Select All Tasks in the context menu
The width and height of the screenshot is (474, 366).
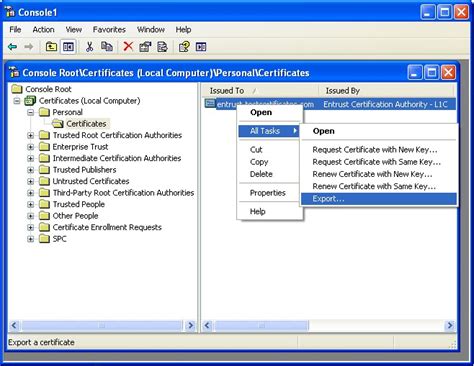point(270,131)
